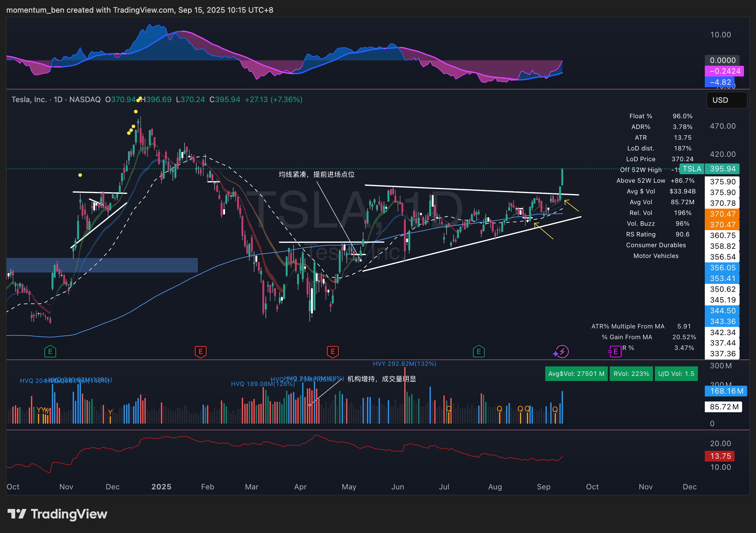Click the magenta -0.2424 indicator value label

click(724, 71)
